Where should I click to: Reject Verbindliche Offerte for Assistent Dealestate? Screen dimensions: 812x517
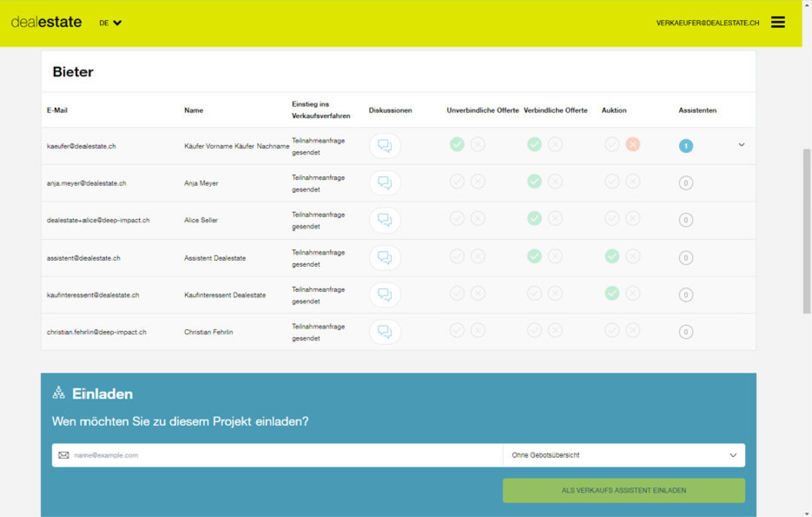point(555,256)
